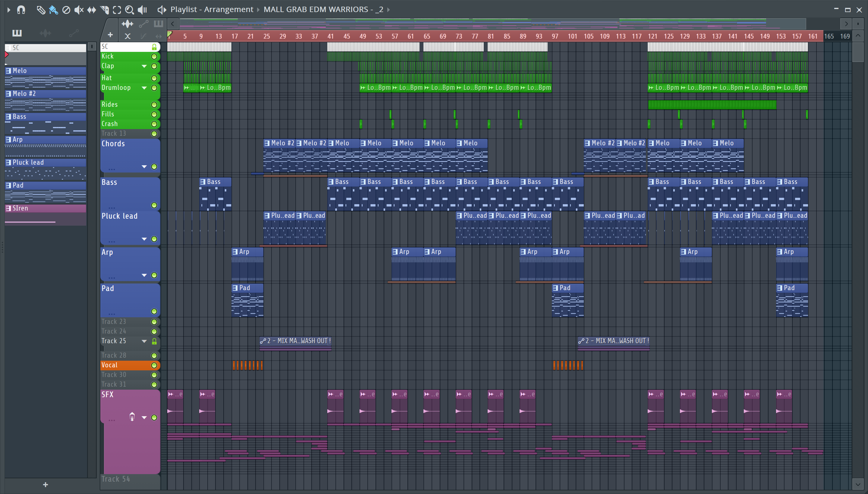
Task: Toggle the Track 25 lock icon
Action: click(x=154, y=341)
